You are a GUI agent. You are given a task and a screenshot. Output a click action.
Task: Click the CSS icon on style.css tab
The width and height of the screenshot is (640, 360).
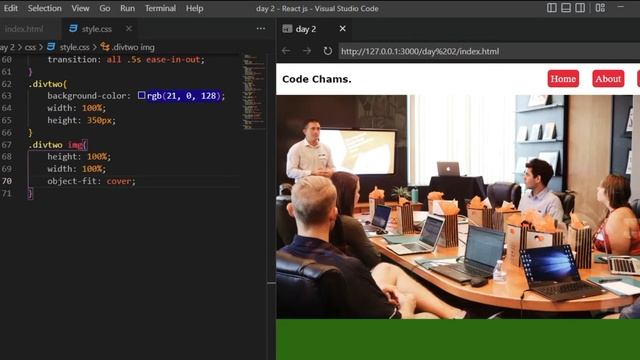73,29
